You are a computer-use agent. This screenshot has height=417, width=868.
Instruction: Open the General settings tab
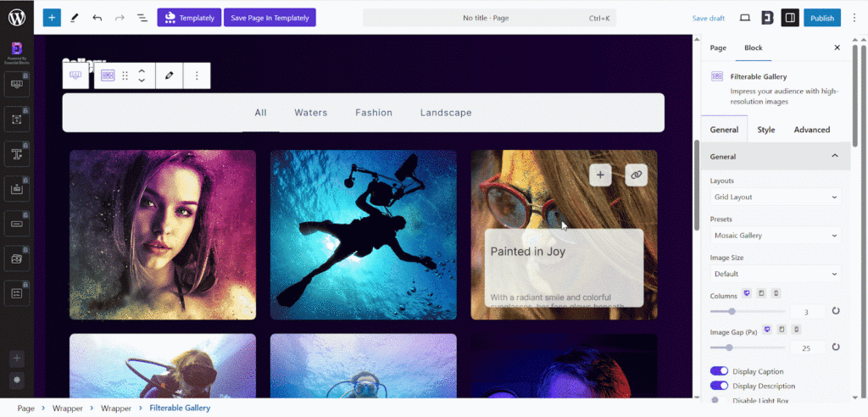(x=724, y=130)
